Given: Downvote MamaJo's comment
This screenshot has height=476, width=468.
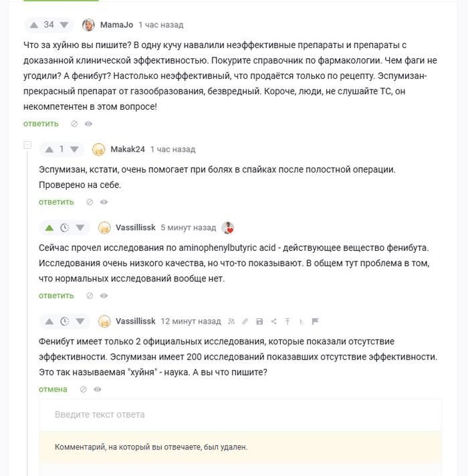Looking at the screenshot, I should click(64, 25).
